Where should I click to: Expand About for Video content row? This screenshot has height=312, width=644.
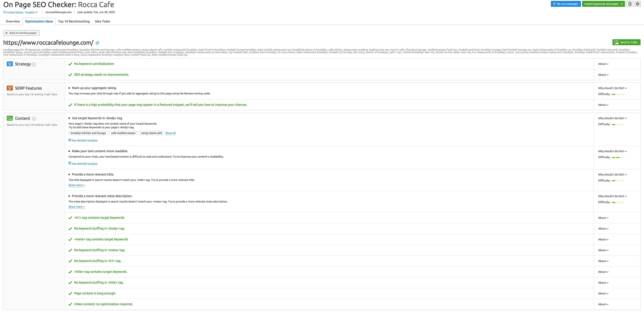(603, 304)
